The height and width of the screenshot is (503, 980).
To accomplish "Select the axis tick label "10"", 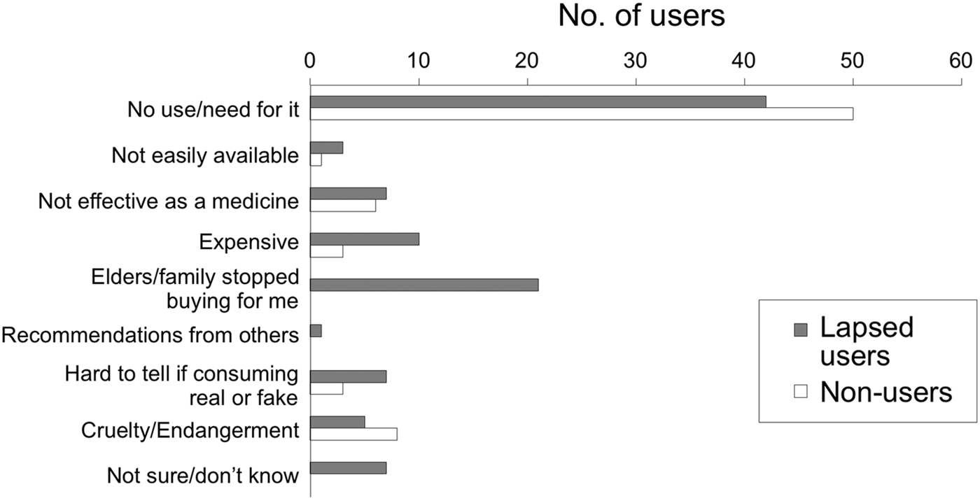I will pyautogui.click(x=419, y=62).
